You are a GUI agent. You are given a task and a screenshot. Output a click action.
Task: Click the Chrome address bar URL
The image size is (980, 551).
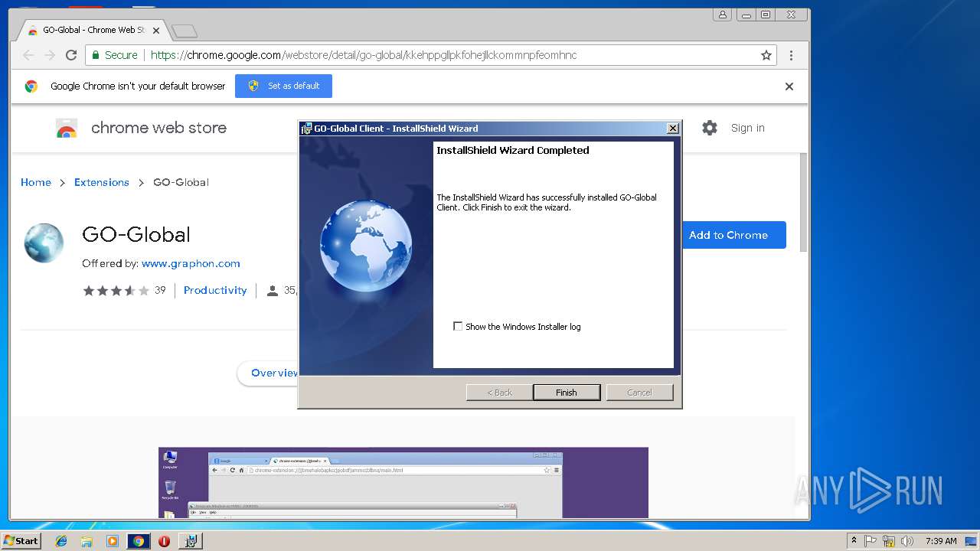click(x=364, y=55)
